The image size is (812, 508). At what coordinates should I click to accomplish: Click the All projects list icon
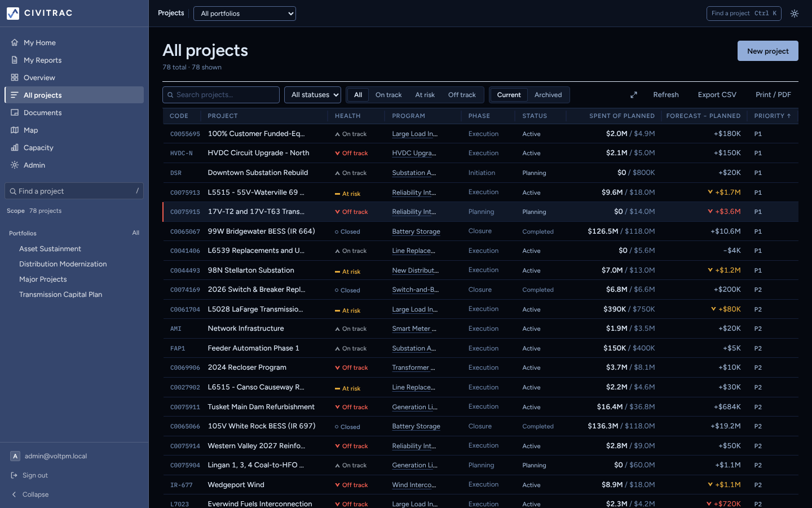pyautogui.click(x=15, y=95)
